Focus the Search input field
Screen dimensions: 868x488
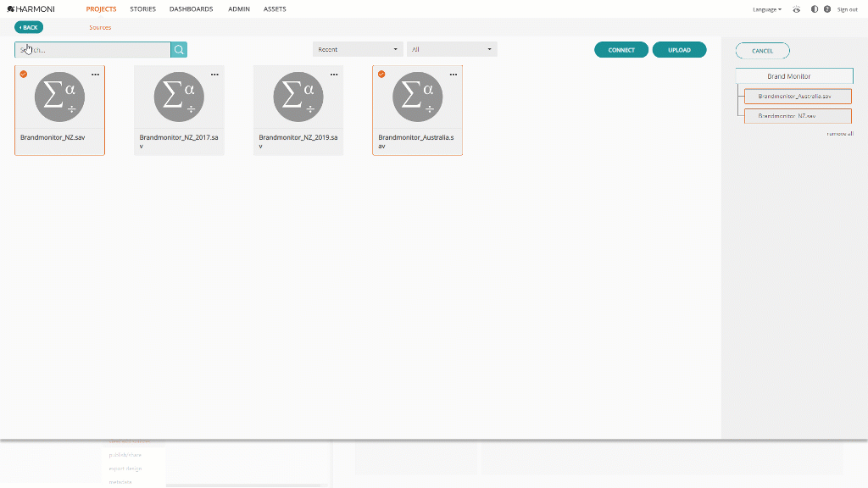[x=92, y=50]
